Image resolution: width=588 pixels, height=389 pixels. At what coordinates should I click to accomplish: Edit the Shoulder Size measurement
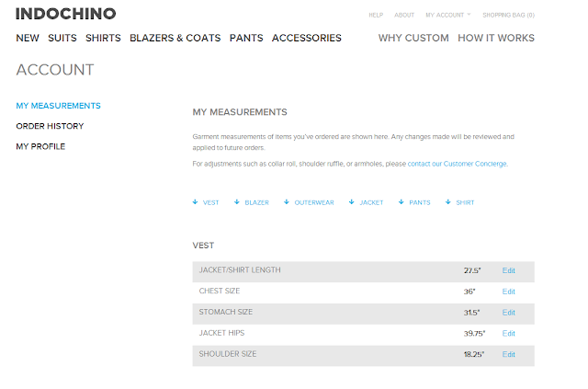509,355
